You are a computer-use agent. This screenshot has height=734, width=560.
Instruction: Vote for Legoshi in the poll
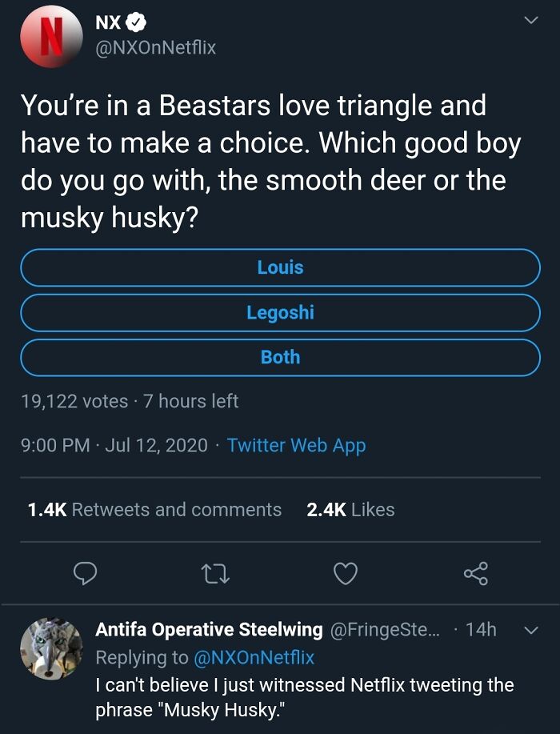[280, 312]
